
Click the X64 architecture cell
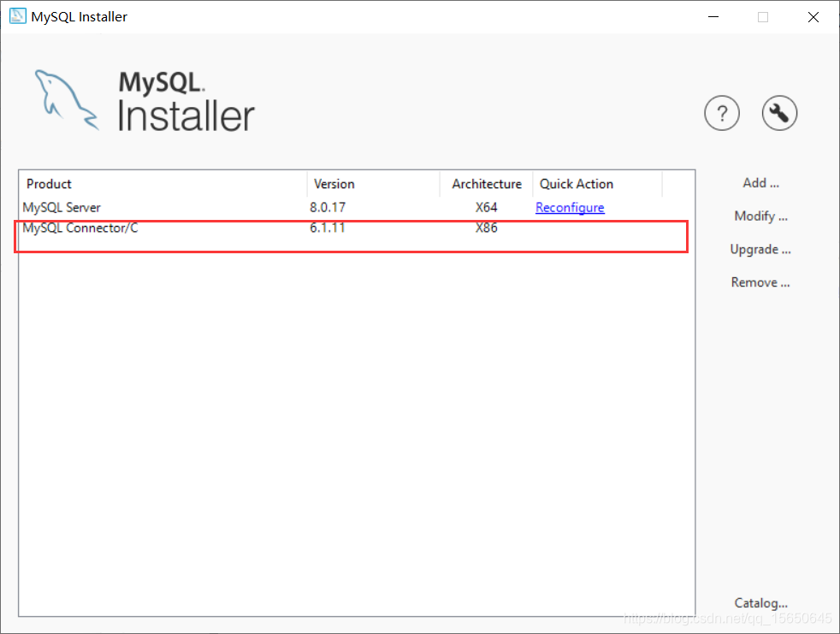coord(487,207)
